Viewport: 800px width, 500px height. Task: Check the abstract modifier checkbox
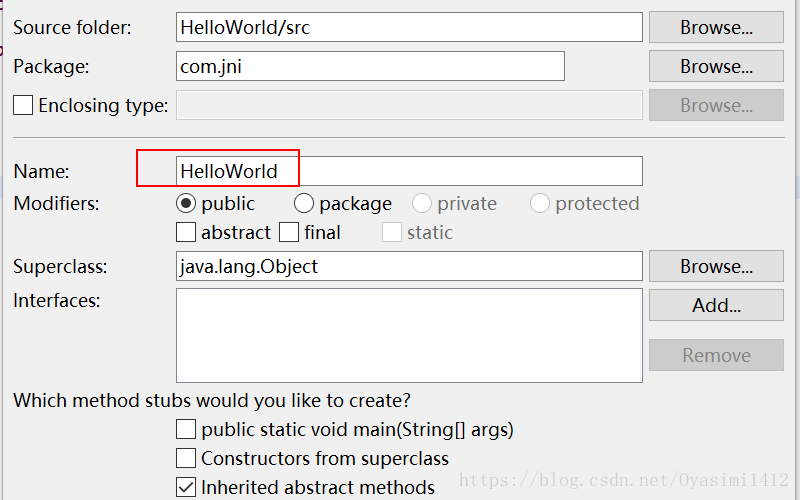coord(186,233)
